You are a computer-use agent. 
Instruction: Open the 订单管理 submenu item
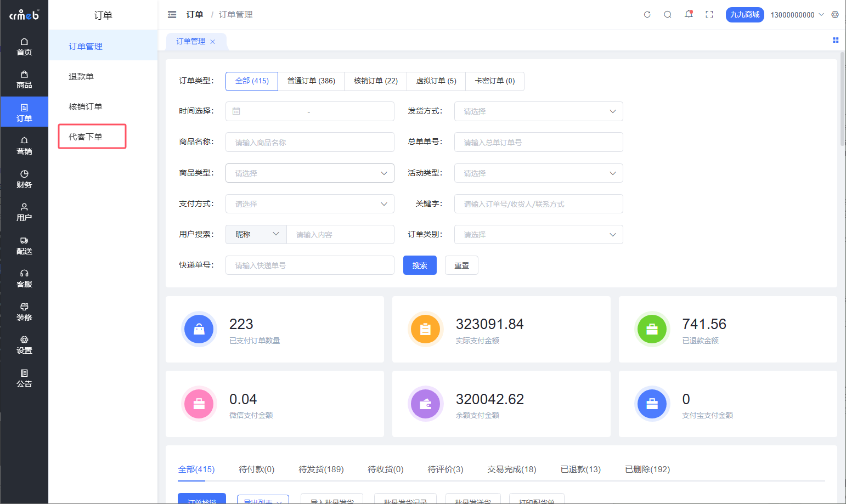click(103, 47)
